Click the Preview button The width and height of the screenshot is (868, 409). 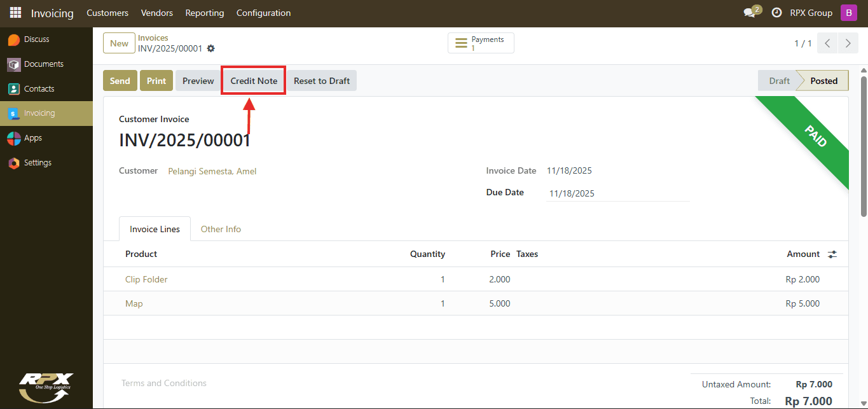[198, 81]
